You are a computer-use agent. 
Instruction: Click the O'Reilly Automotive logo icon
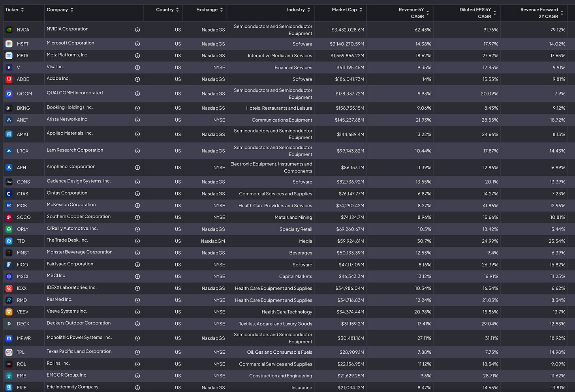coord(9,229)
